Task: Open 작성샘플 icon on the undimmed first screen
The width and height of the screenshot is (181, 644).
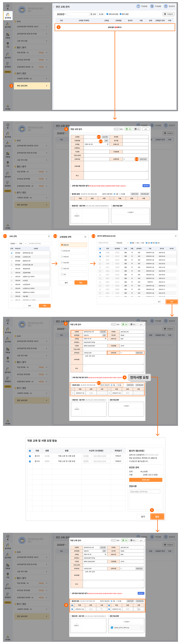Action: coord(152,6)
